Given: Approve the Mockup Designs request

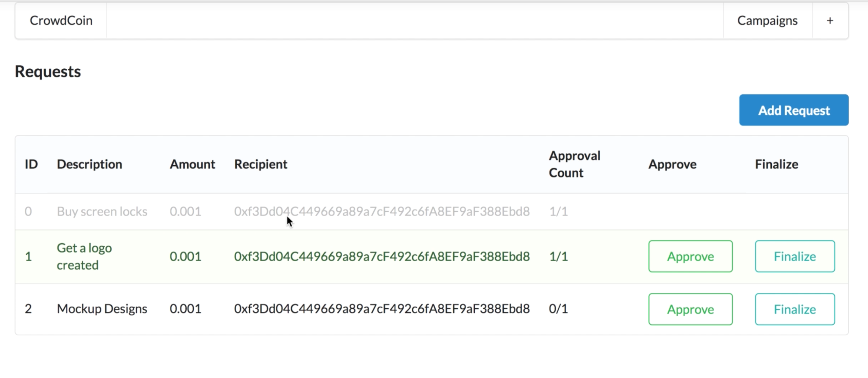Looking at the screenshot, I should pyautogui.click(x=690, y=309).
